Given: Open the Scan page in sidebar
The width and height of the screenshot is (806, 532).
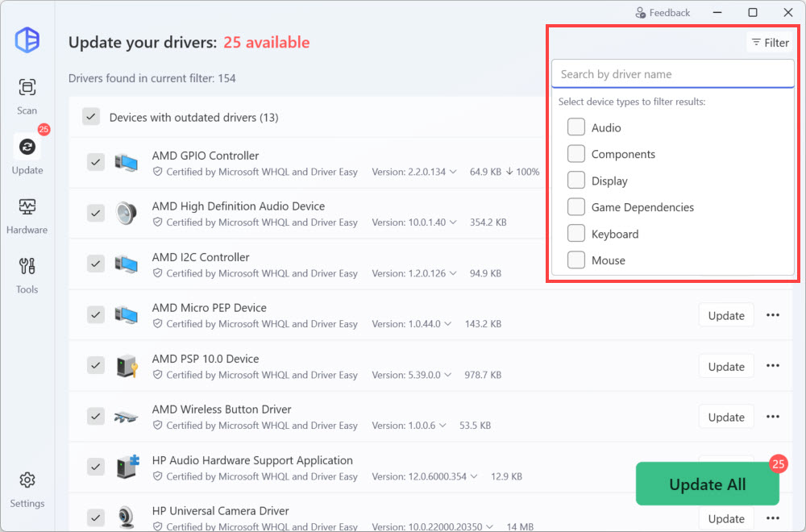Looking at the screenshot, I should tap(27, 96).
